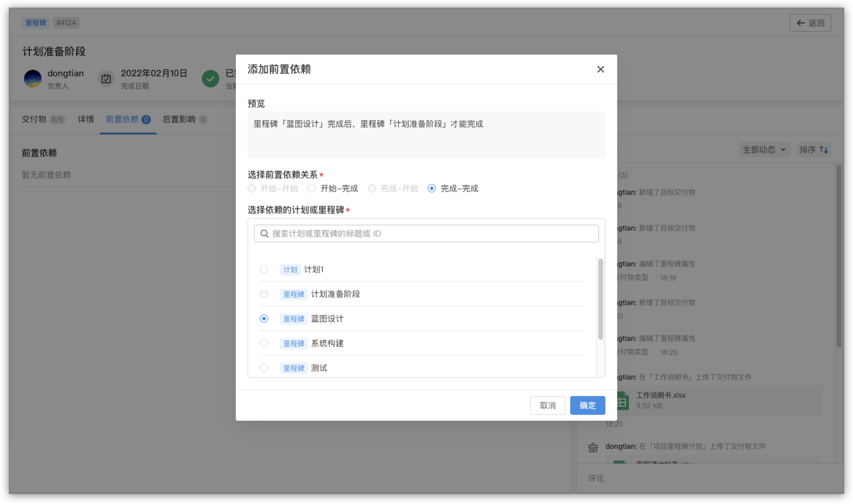Click the calendar icon beside 完成日期
The width and height of the screenshot is (853, 504).
[106, 78]
